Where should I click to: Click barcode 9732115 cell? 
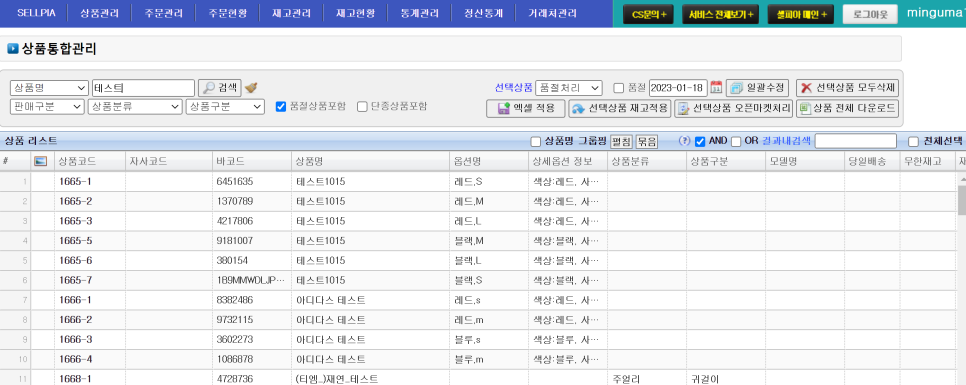251,320
